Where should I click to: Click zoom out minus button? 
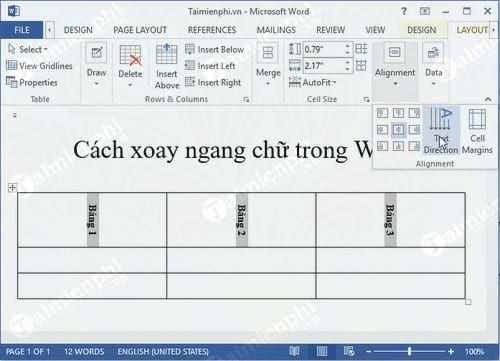coord(368,351)
